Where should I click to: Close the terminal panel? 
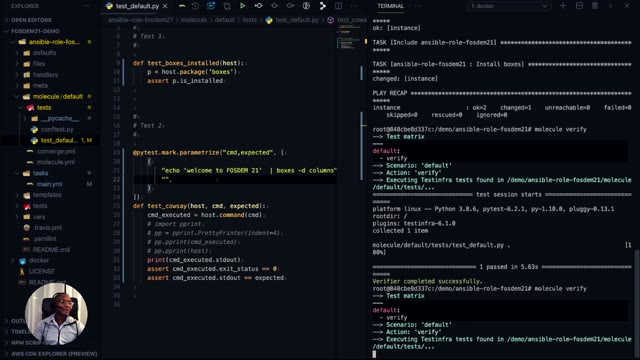click(x=627, y=6)
